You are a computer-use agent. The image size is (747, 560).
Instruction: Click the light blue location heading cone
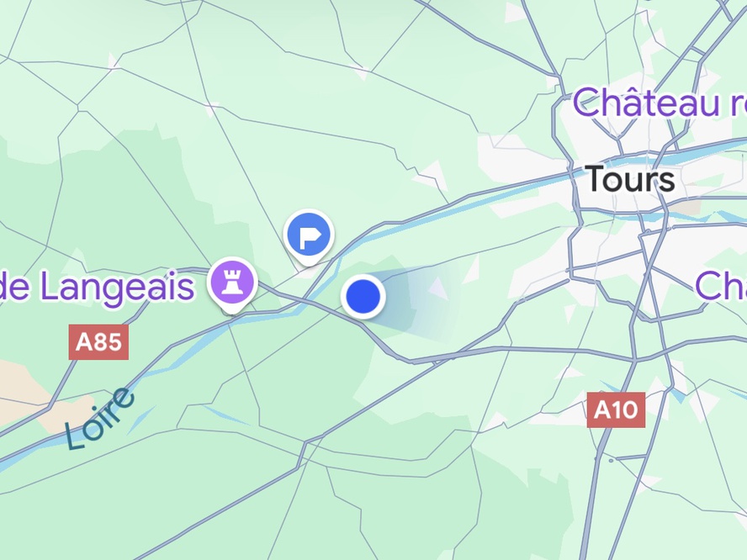[x=419, y=303]
